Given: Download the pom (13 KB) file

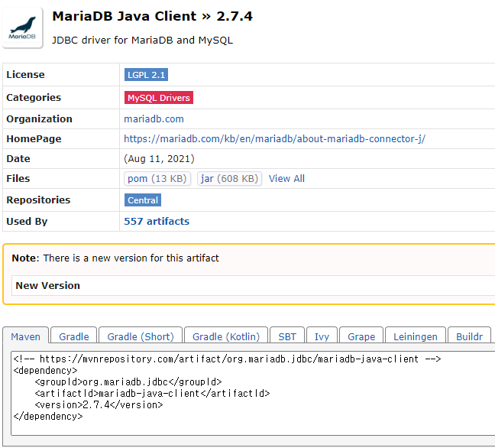Looking at the screenshot, I should point(157,178).
